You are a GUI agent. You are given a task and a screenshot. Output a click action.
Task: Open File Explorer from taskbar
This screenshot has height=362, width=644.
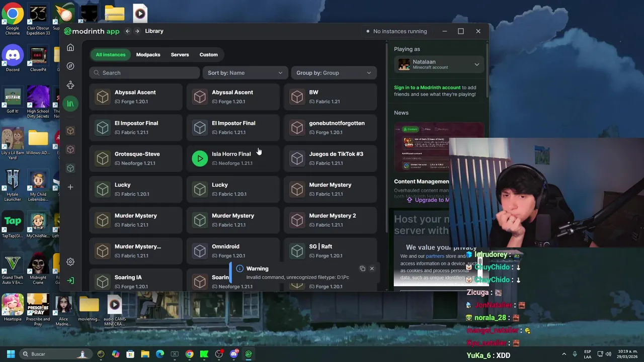click(145, 354)
